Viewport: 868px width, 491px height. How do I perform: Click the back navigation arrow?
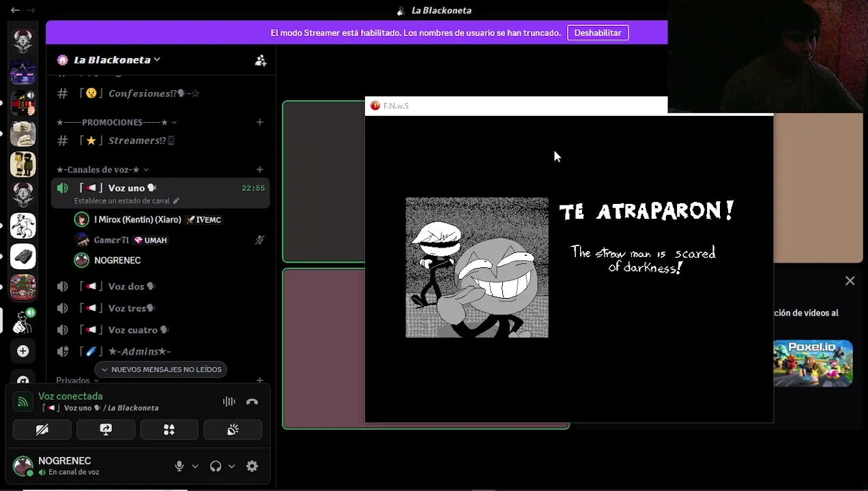pyautogui.click(x=15, y=10)
